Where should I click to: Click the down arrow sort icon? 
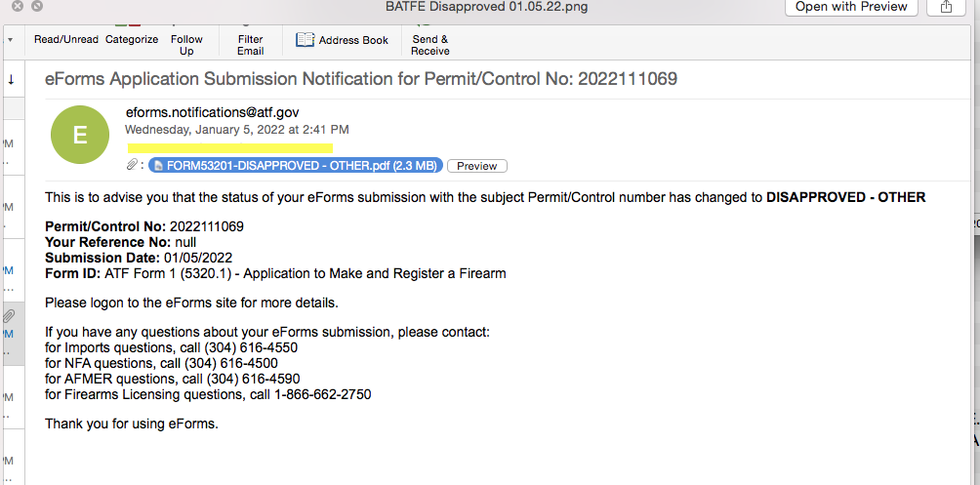[x=12, y=79]
